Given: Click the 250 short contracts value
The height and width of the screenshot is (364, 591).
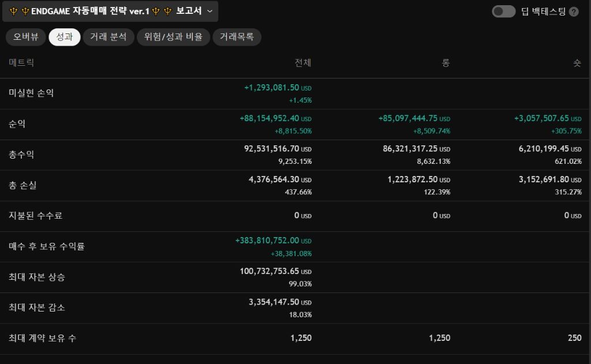Looking at the screenshot, I should 574,338.
